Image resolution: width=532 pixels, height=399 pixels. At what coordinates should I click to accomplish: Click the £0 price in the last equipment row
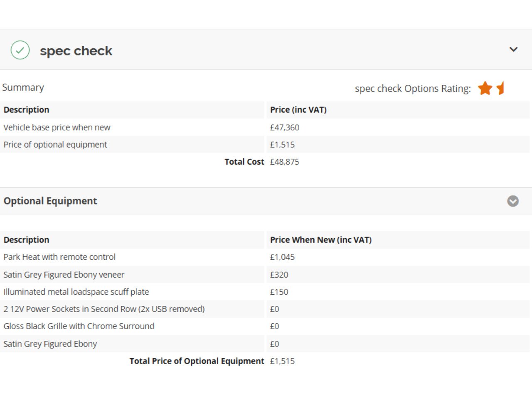coord(275,344)
